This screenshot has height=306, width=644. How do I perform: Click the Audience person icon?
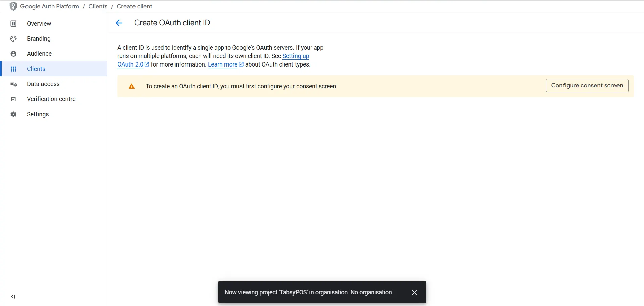tap(13, 54)
